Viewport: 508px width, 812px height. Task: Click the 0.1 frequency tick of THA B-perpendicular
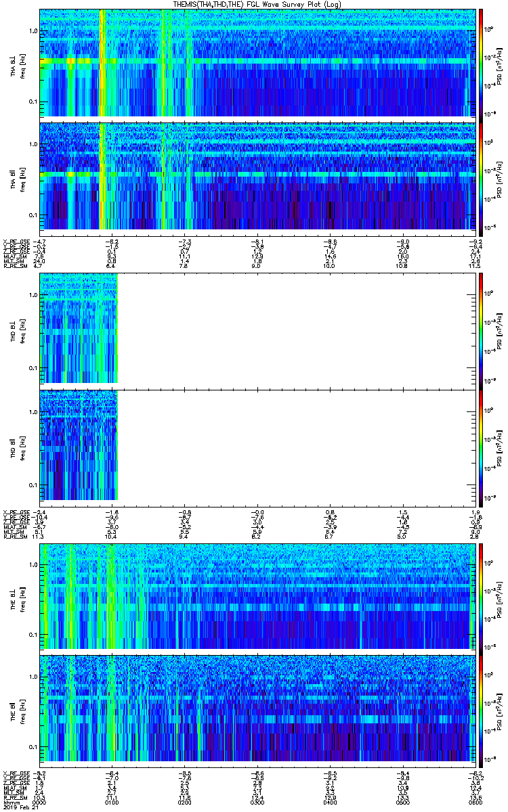pos(33,102)
